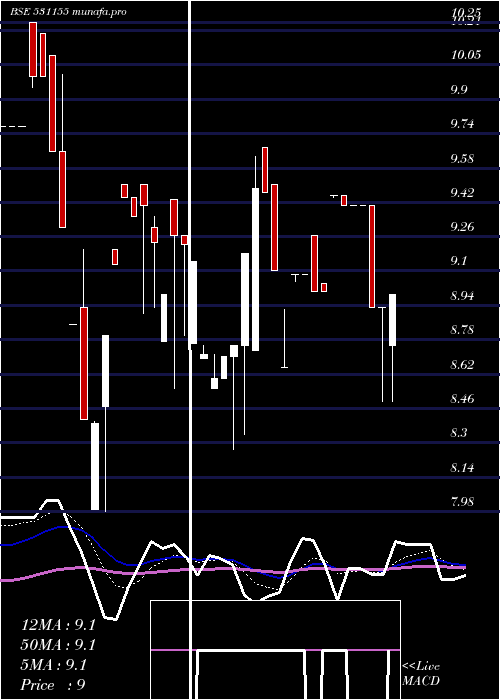The image size is (500, 700).
Task: Select the 8.94 price axis label
Action: coord(462,296)
